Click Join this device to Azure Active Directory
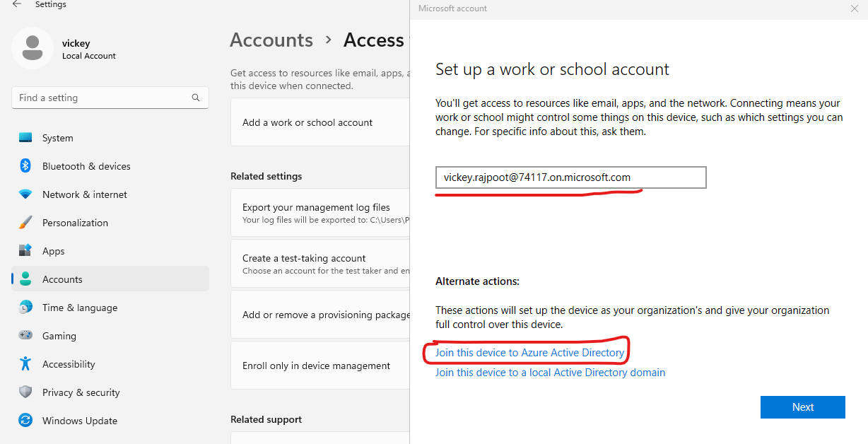Screen dimensions: 868x444 click(530, 352)
